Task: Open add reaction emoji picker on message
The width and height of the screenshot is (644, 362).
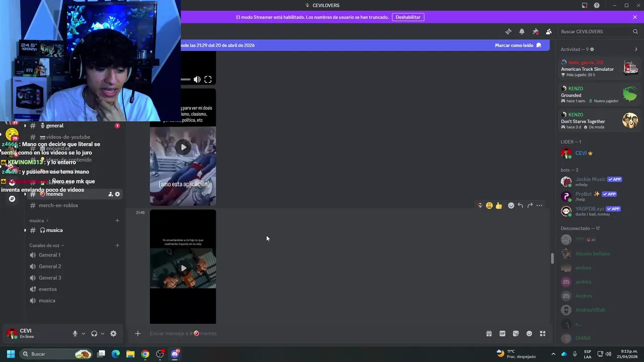Action: (x=511, y=206)
